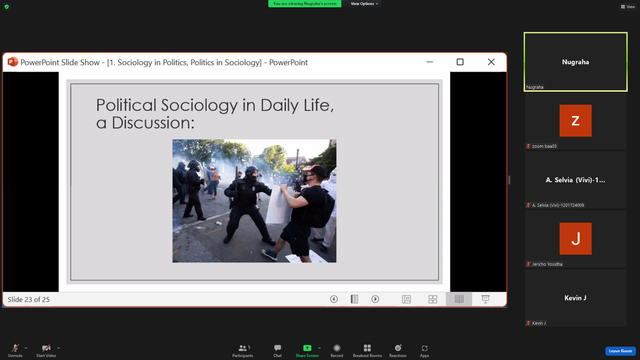
Task: Open the Chat panel
Action: click(278, 350)
